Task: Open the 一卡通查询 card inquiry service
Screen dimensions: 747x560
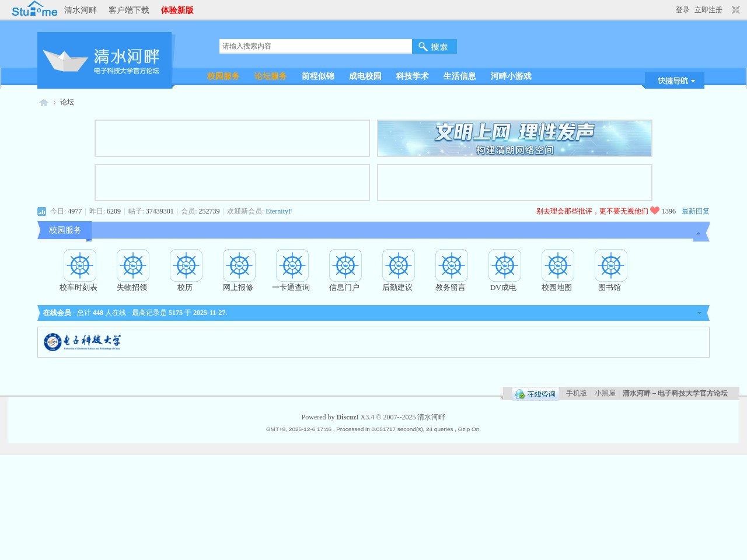Action: [x=291, y=269]
